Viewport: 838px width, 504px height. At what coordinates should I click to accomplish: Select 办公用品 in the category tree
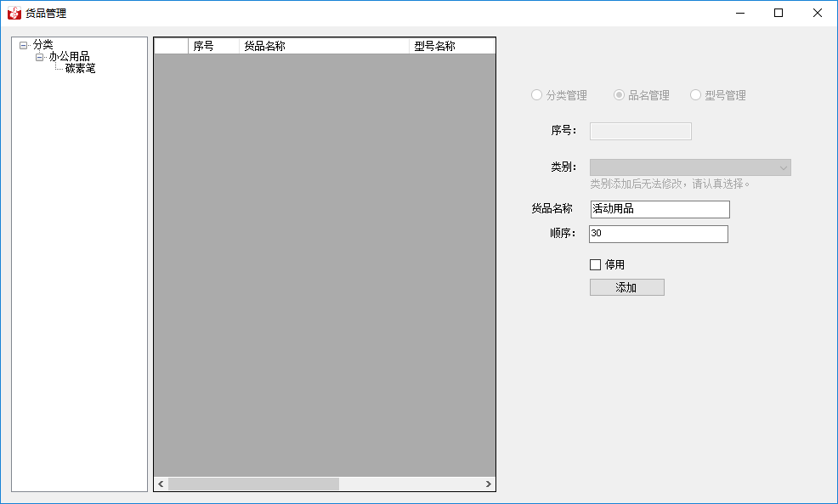(69, 57)
